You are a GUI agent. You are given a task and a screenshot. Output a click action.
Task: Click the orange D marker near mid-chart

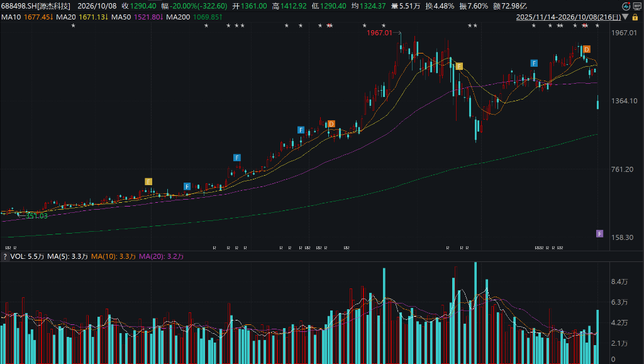[331, 124]
